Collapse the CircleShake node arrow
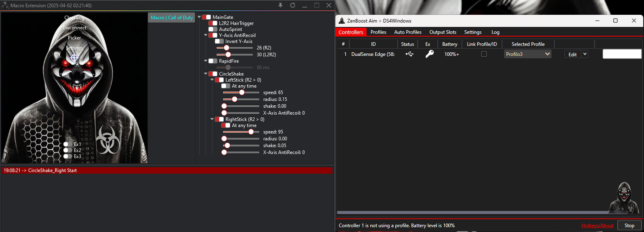The height and width of the screenshot is (232, 644). tap(206, 74)
